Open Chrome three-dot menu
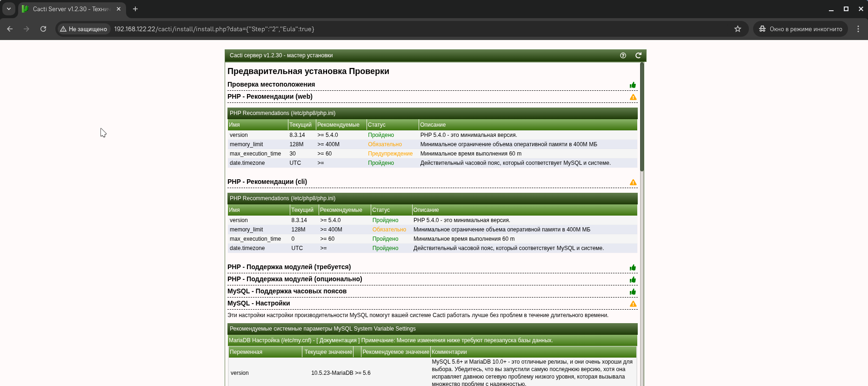The image size is (868, 386). [x=858, y=29]
